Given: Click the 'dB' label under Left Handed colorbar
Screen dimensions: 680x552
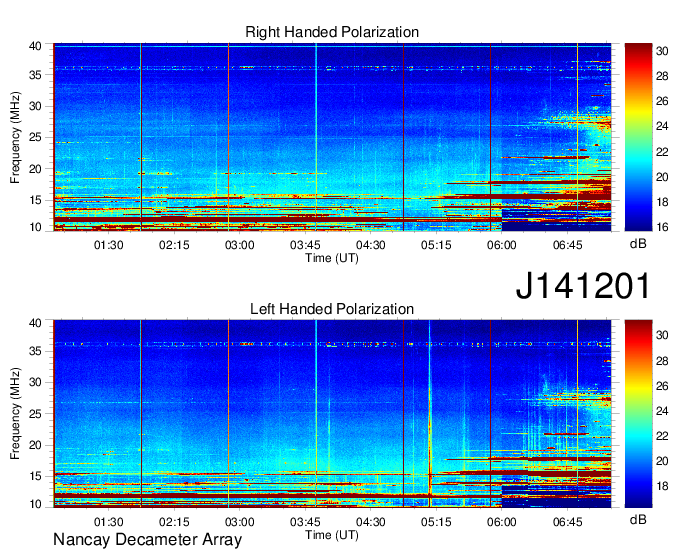Looking at the screenshot, I should tap(638, 519).
